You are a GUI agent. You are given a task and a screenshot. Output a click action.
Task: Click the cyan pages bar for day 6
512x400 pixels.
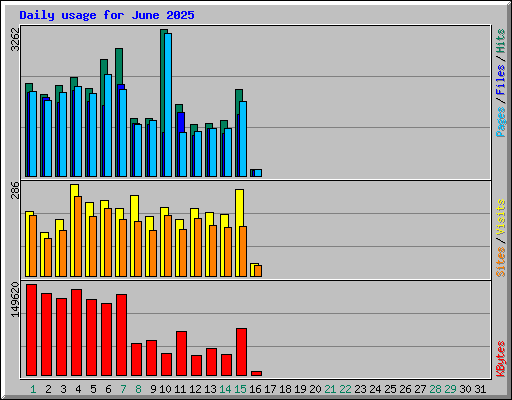pos(108,125)
